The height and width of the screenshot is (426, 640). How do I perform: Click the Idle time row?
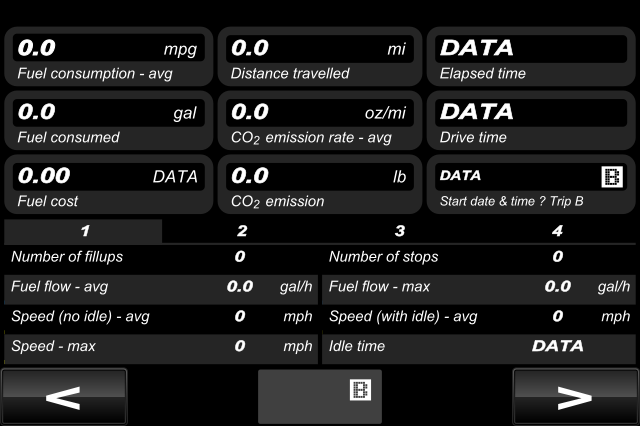point(479,346)
